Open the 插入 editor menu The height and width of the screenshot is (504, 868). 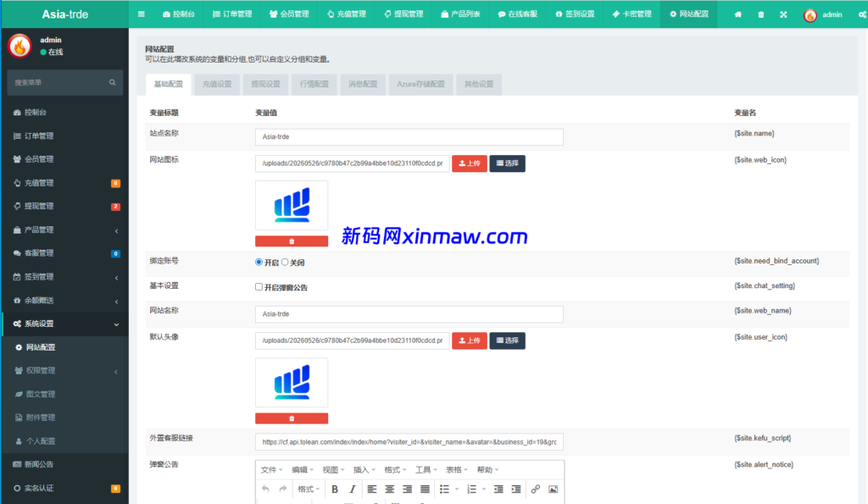364,470
